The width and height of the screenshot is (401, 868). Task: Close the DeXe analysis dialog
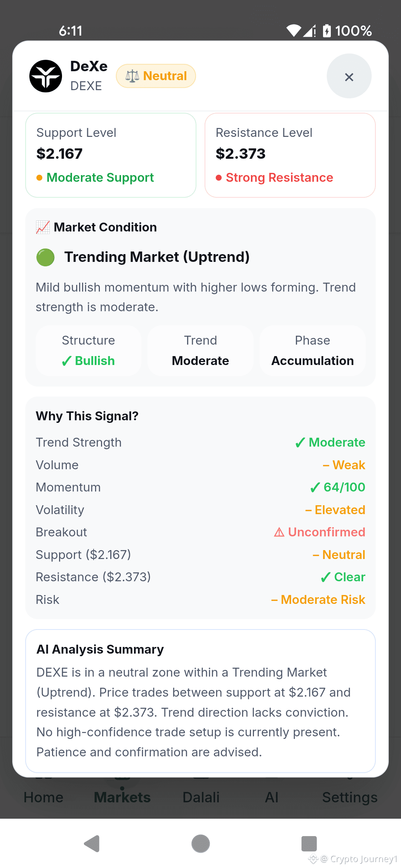pos(349,76)
